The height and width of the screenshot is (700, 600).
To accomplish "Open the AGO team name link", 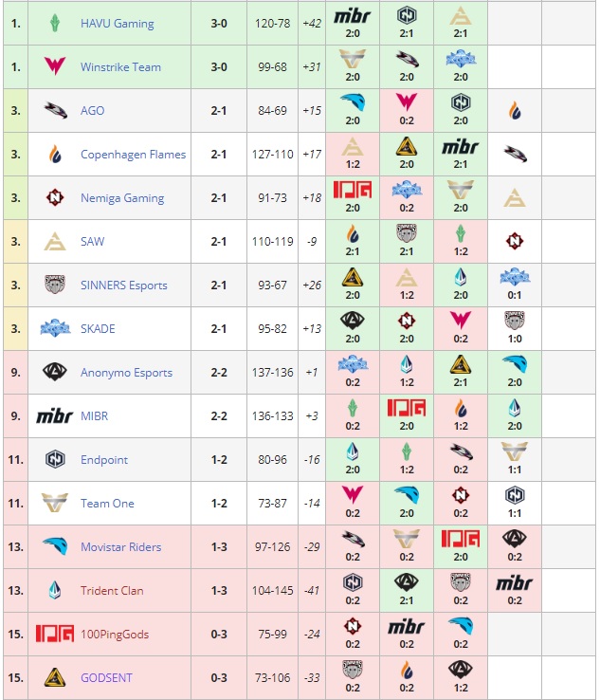I will click(92, 110).
